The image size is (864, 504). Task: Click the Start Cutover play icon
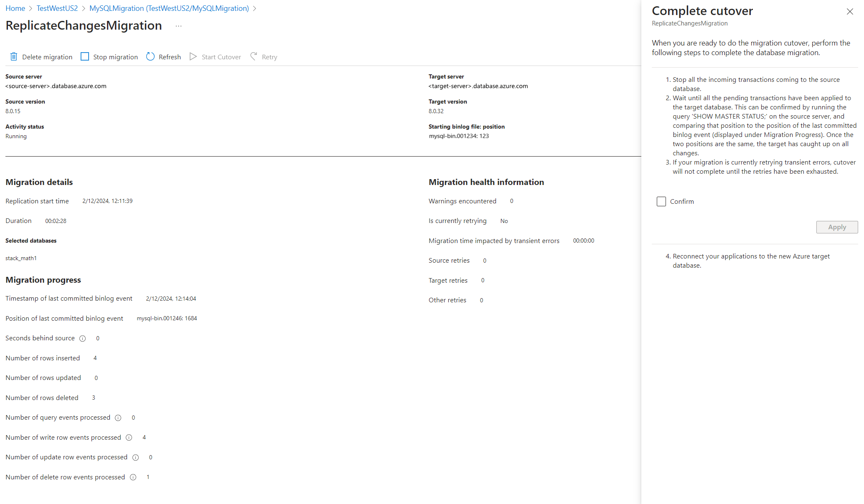click(193, 57)
